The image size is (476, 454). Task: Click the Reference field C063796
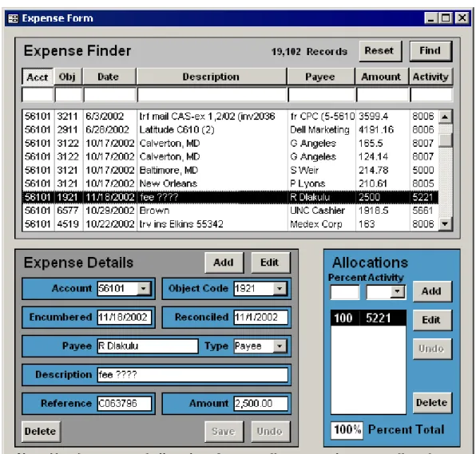(124, 404)
